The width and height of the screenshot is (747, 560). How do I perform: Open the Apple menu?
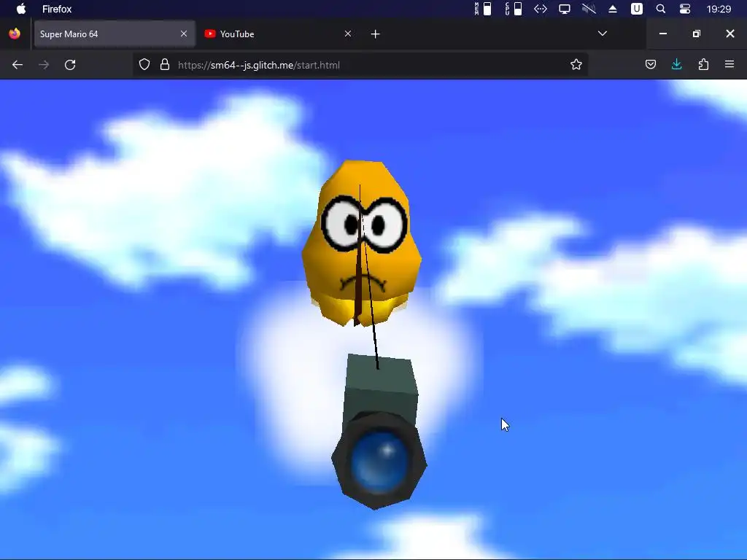[x=21, y=9]
